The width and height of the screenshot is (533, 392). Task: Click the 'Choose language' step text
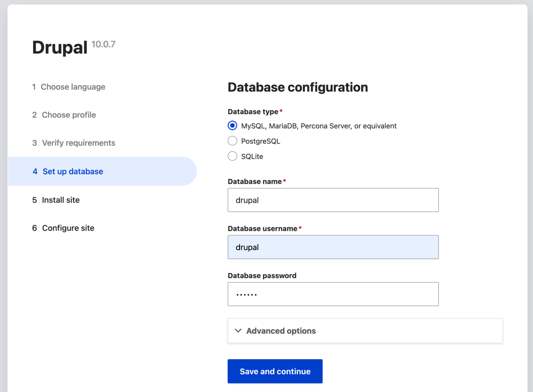click(x=73, y=87)
